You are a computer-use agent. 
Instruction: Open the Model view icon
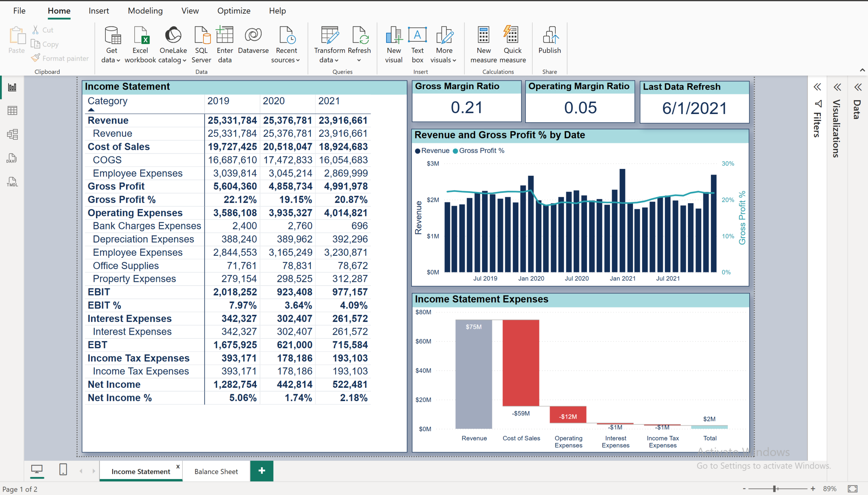coord(12,134)
